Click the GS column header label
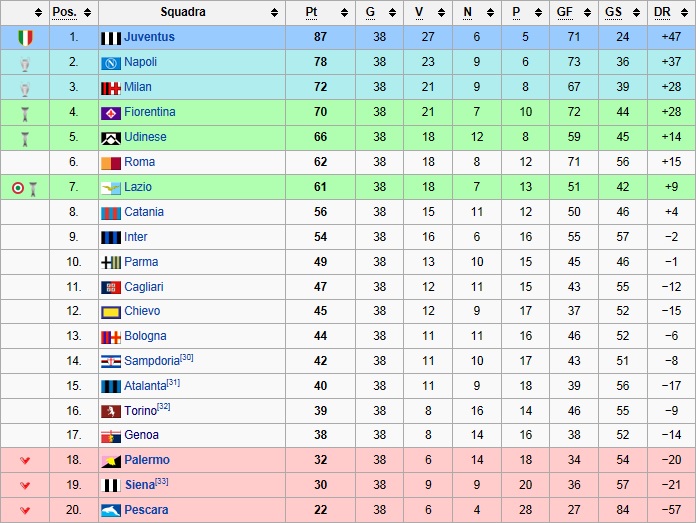Image resolution: width=696 pixels, height=523 pixels. (x=613, y=12)
